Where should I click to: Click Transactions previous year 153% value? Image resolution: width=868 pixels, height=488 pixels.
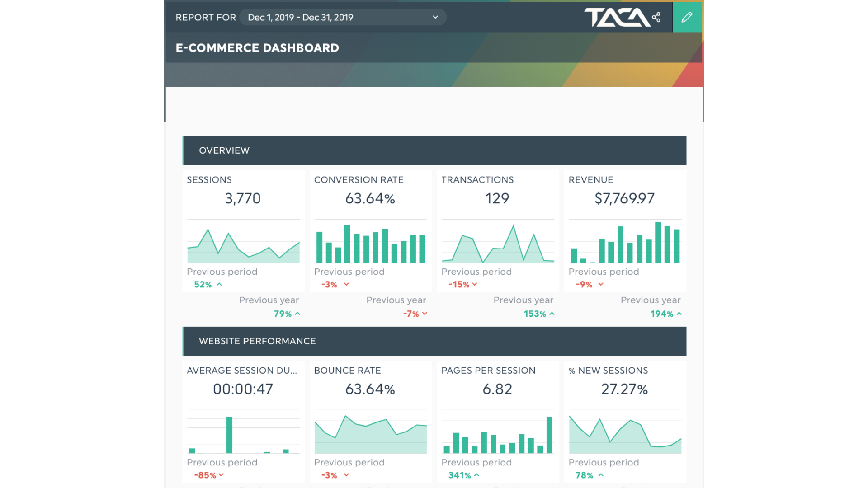535,314
